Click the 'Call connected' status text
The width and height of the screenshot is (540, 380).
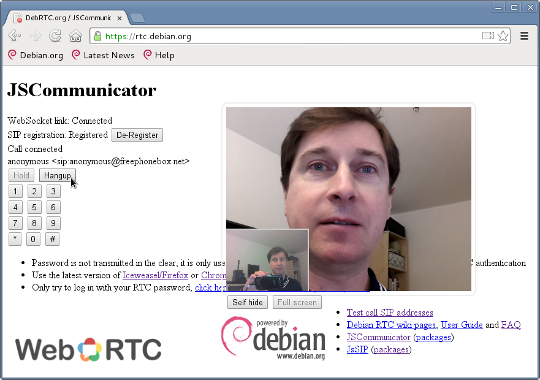(35, 149)
